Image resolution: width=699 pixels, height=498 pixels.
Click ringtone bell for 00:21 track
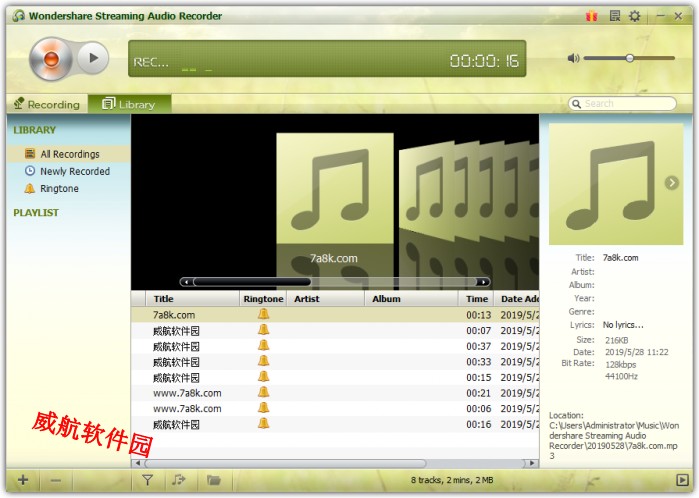point(263,392)
